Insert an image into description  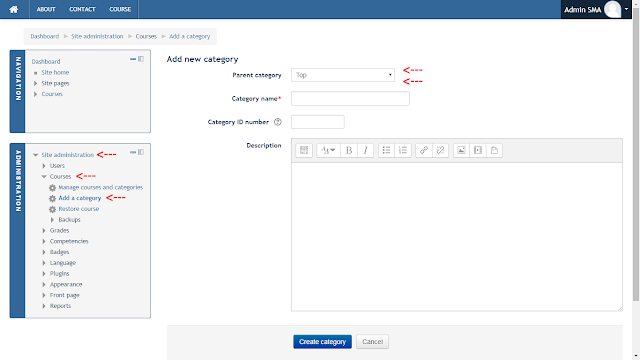[461, 150]
